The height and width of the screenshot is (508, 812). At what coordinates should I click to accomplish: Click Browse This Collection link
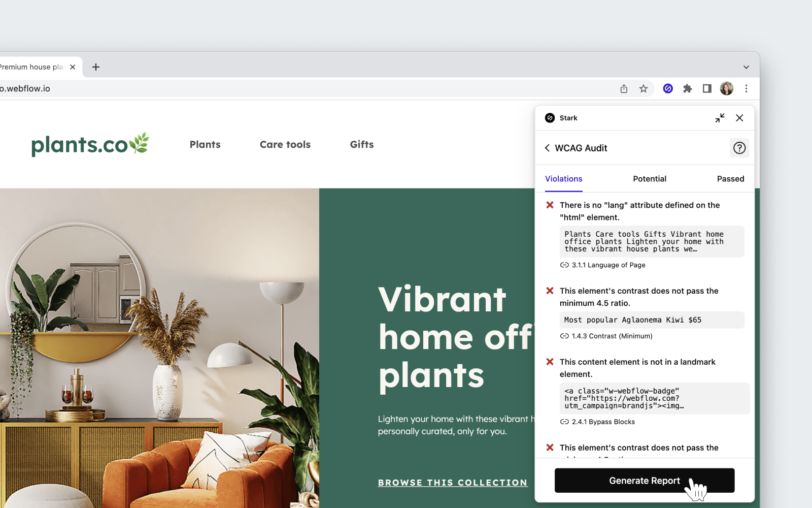pos(453,483)
